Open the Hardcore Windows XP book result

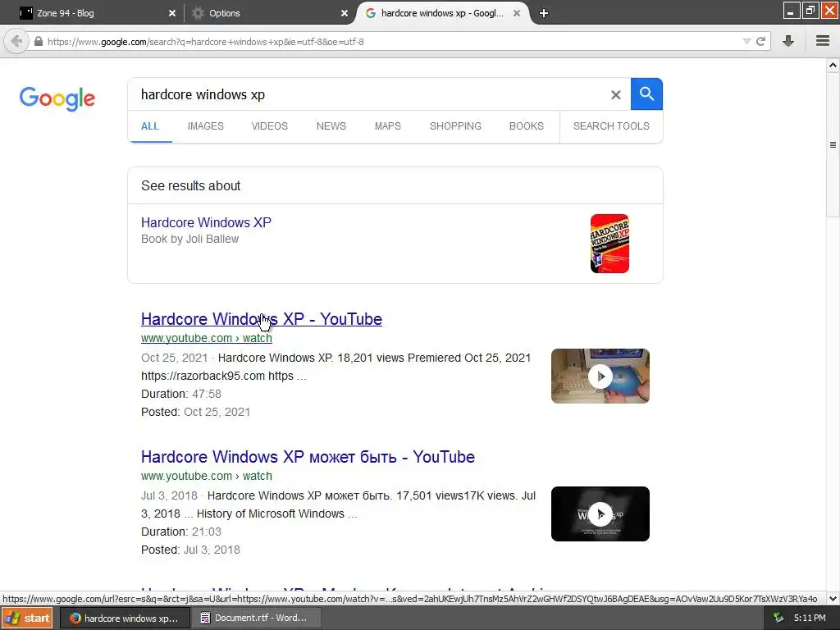click(206, 222)
